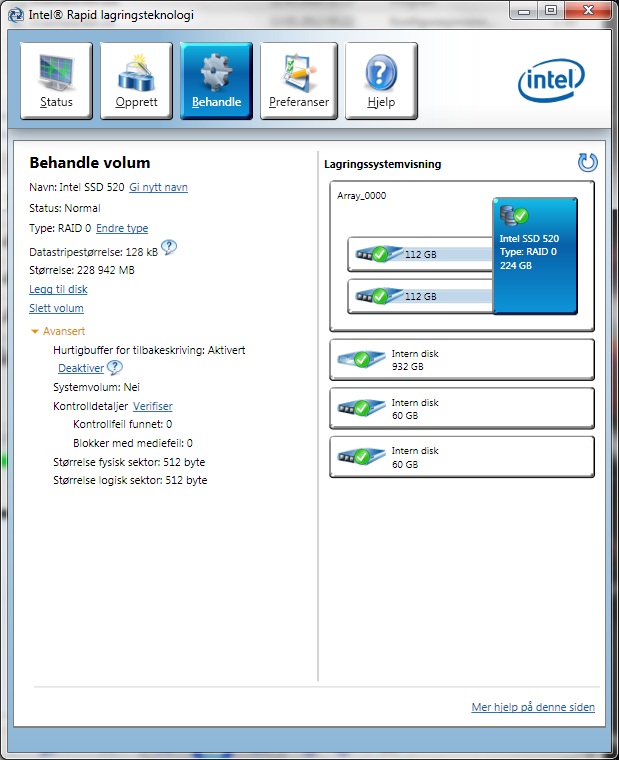Click Størrelse fysisk sektor: 512 byte
This screenshot has height=760, width=619.
click(129, 462)
